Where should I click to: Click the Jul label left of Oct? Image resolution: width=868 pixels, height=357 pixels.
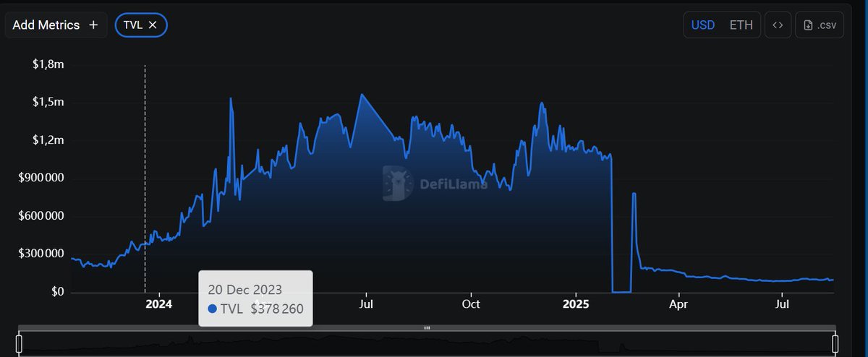(x=367, y=304)
